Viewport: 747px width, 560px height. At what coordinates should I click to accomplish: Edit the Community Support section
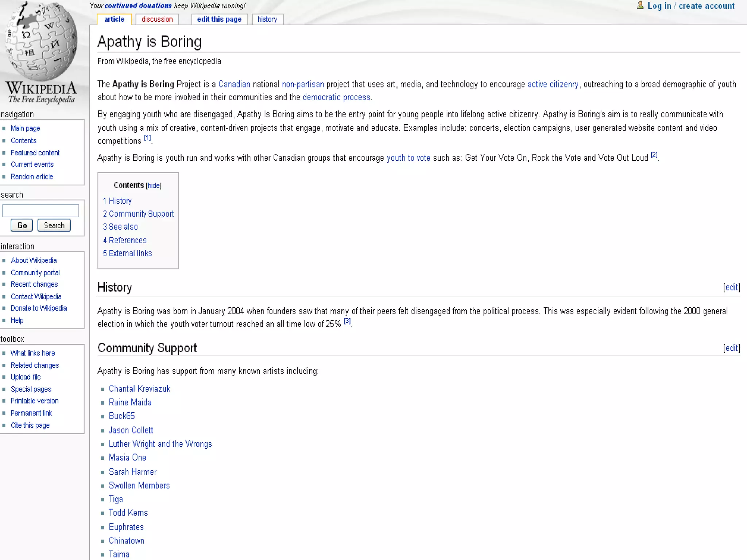point(731,348)
